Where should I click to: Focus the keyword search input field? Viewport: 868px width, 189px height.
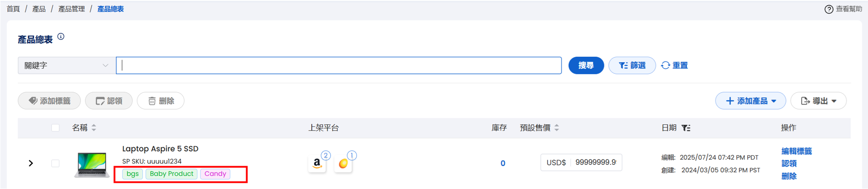pos(339,65)
